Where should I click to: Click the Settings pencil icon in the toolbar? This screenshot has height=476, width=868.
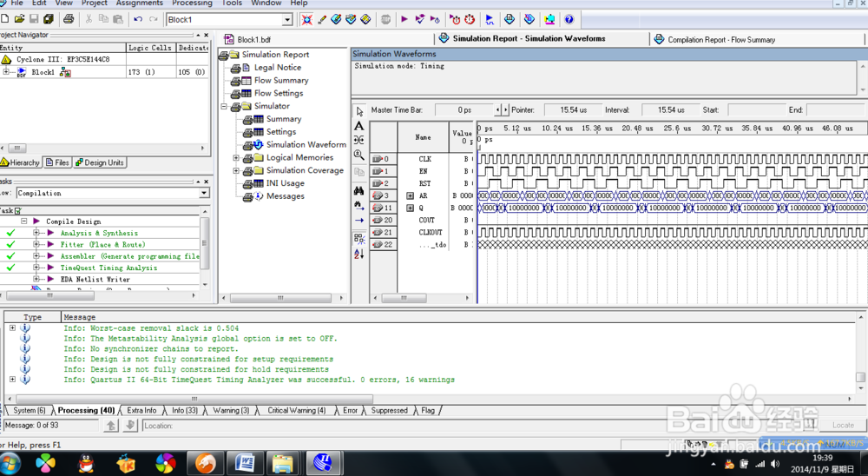click(x=322, y=19)
